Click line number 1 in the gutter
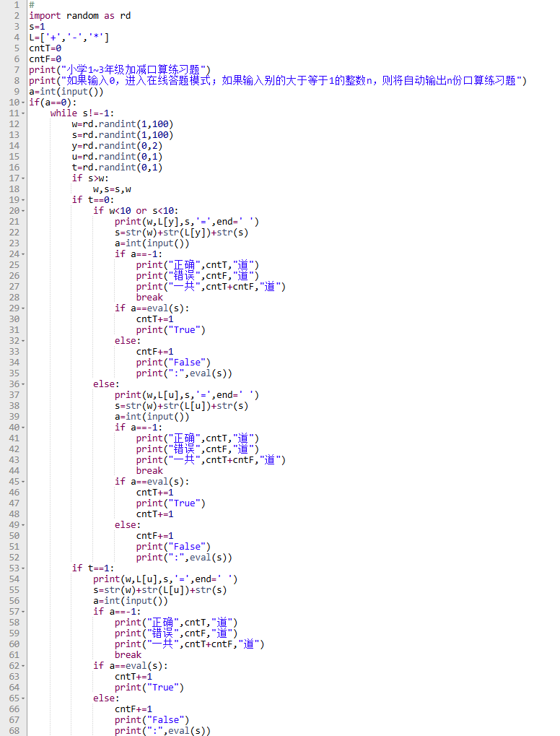Screen dimensions: 560x736 (x=17, y=4)
